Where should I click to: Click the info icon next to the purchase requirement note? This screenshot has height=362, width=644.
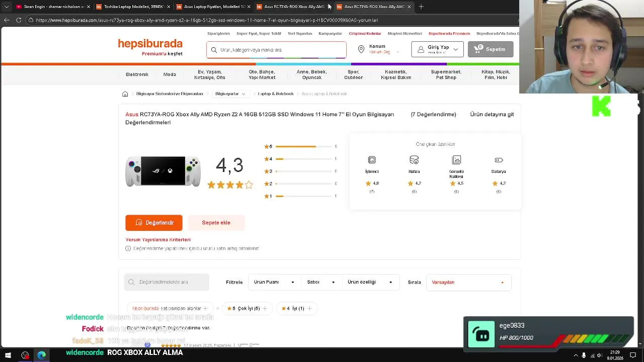click(128, 248)
